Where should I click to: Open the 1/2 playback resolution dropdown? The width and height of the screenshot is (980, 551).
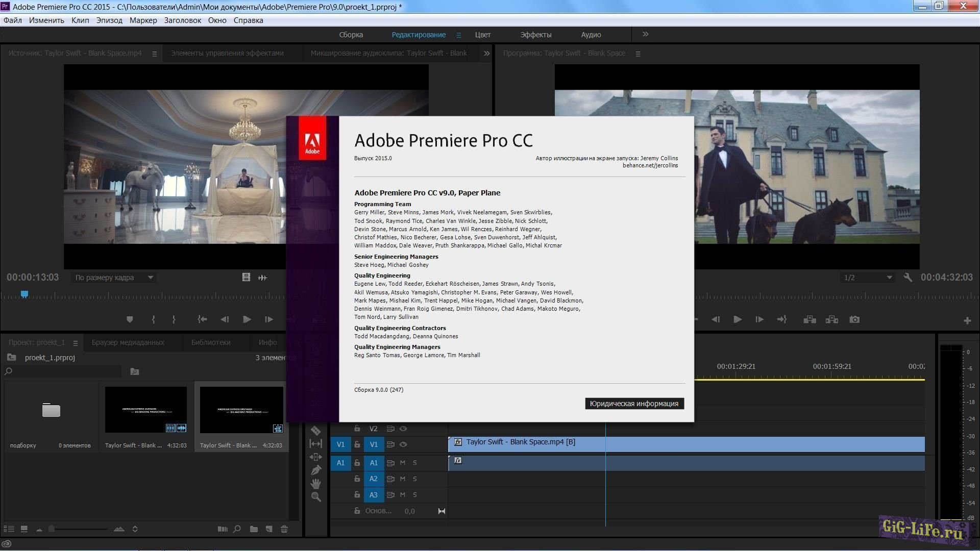point(868,278)
